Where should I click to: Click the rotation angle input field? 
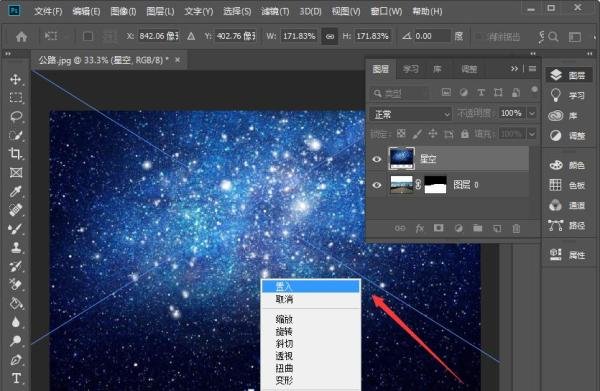(432, 36)
